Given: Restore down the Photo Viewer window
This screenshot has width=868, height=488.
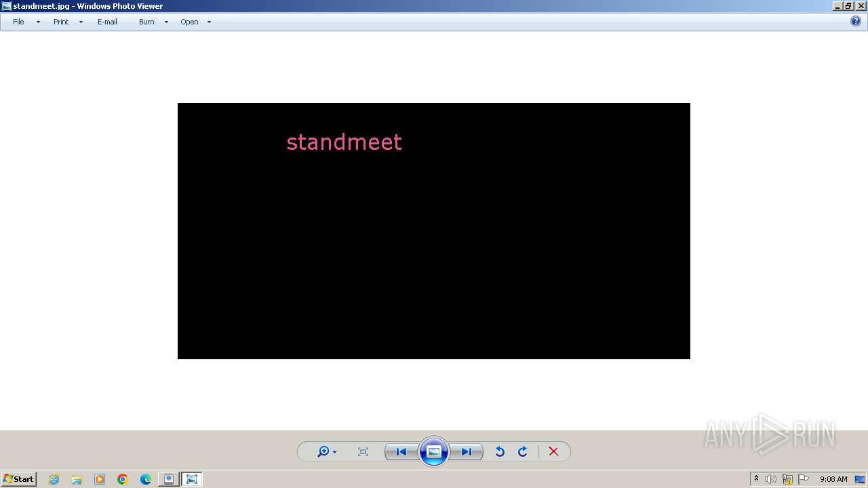Looking at the screenshot, I should coord(848,6).
